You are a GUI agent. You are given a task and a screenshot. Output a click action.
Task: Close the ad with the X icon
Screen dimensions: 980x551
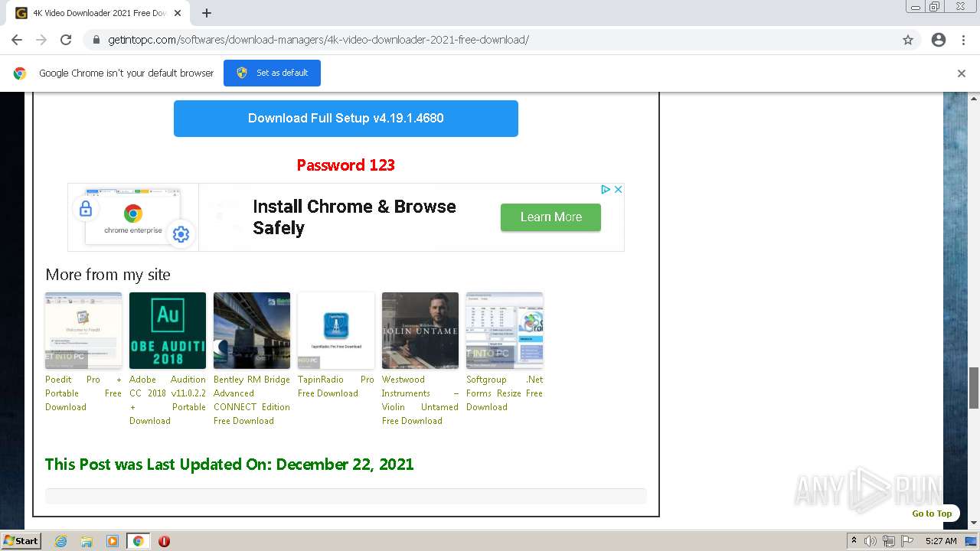coord(619,189)
